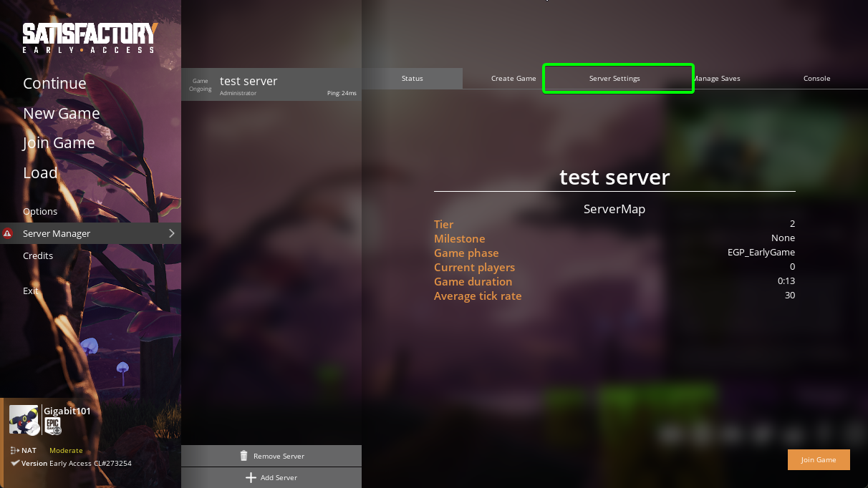Click the trash can icon on Remove Server
The image size is (868, 488).
[x=243, y=456]
